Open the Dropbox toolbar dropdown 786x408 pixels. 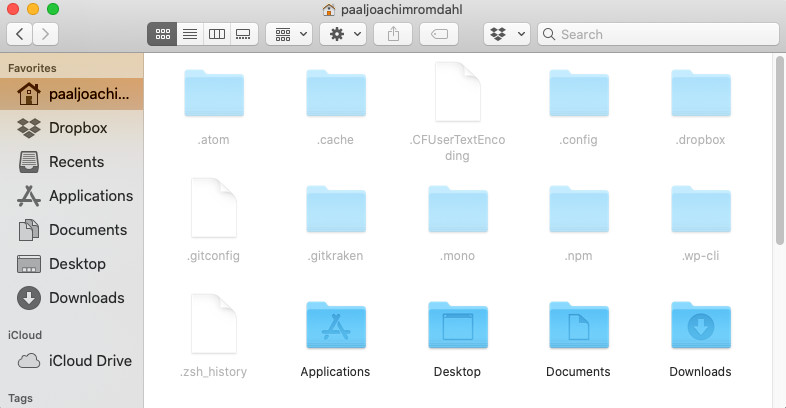pyautogui.click(x=507, y=34)
